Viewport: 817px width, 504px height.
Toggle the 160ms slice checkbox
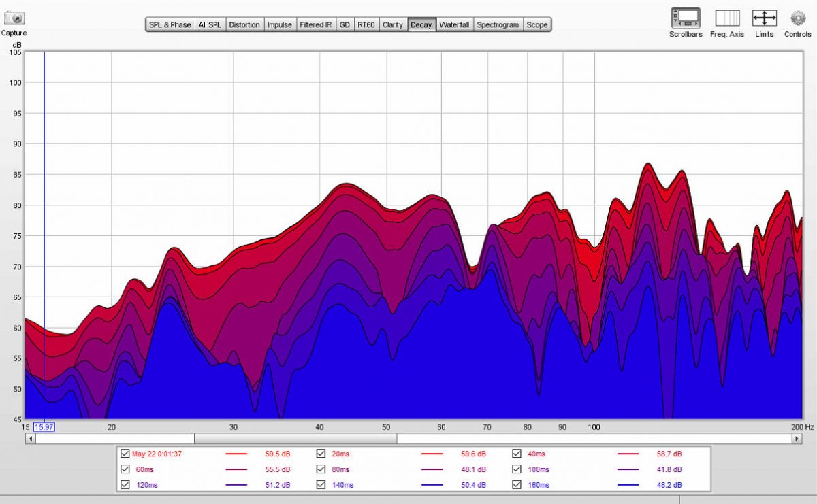point(517,485)
